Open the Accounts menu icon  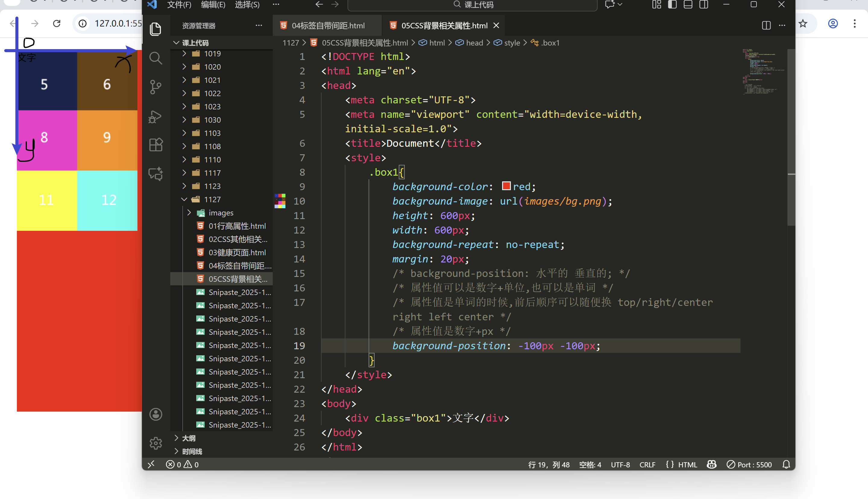[156, 414]
